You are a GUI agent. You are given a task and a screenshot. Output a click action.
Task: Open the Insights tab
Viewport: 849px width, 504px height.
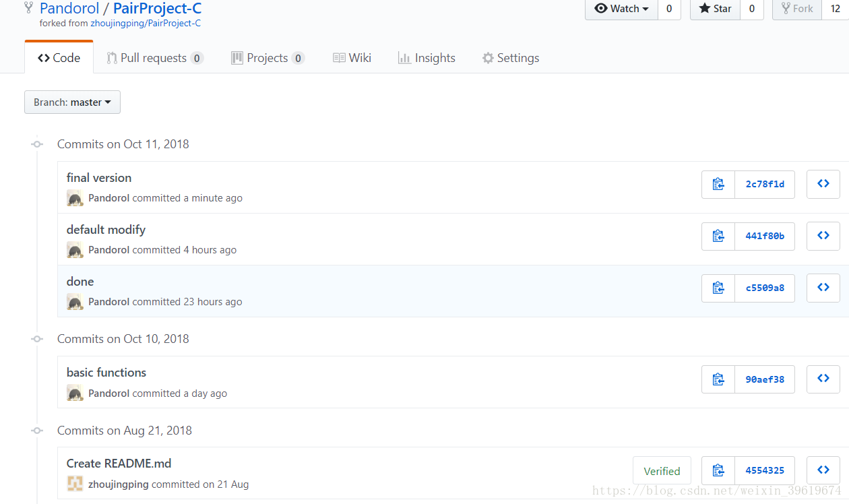click(427, 58)
